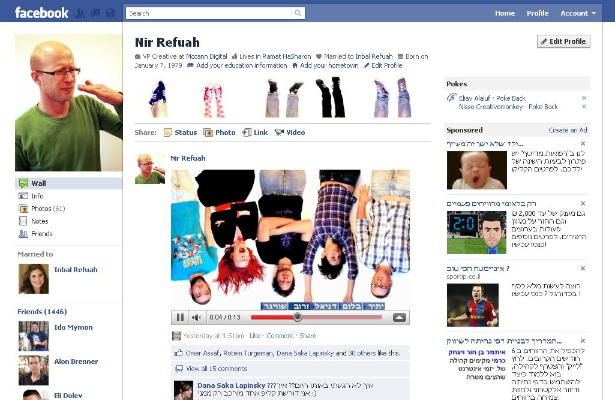This screenshot has width=615, height=400.
Task: Share a Link
Action: [255, 133]
